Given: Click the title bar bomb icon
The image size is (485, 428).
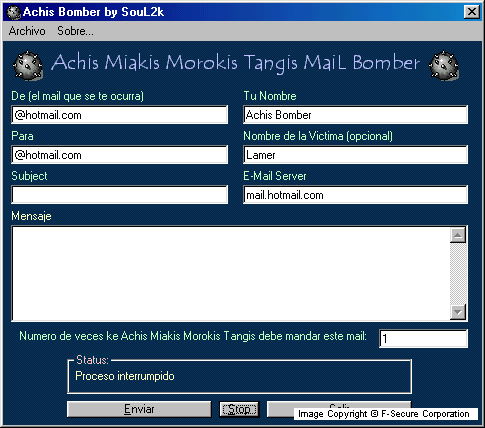Looking at the screenshot, I should point(14,12).
